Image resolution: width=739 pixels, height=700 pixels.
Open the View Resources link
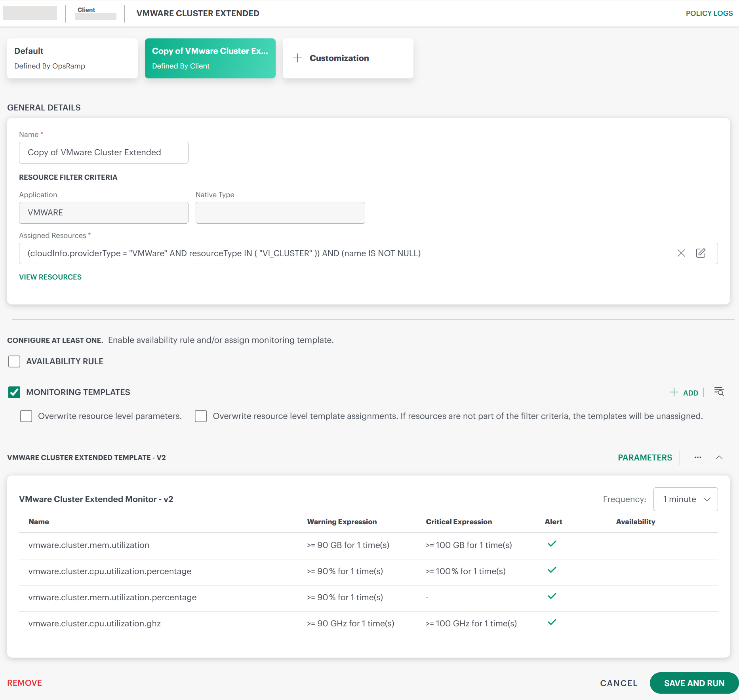pyautogui.click(x=50, y=277)
